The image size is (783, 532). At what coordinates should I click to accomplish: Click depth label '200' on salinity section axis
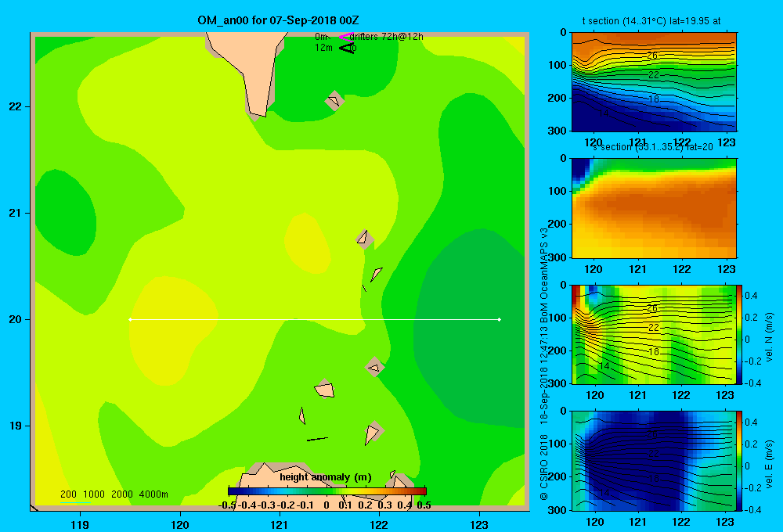(x=557, y=224)
